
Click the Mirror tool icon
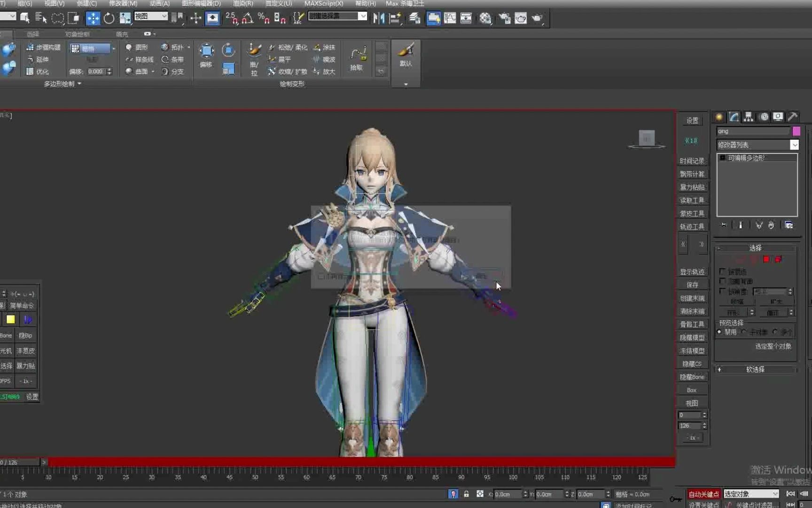click(378, 18)
